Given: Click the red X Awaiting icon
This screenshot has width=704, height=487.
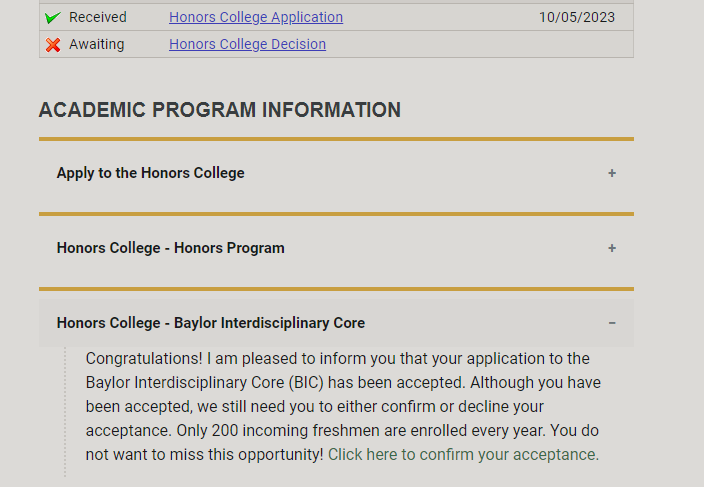Looking at the screenshot, I should (x=53, y=45).
